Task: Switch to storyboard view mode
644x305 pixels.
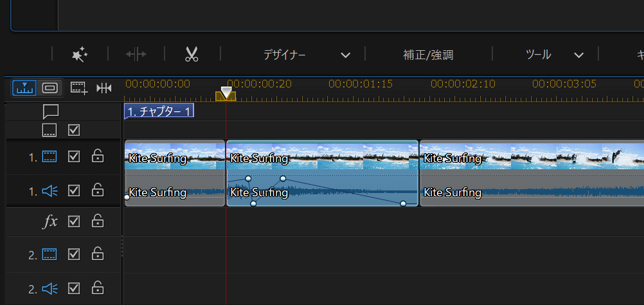Action: pyautogui.click(x=49, y=88)
